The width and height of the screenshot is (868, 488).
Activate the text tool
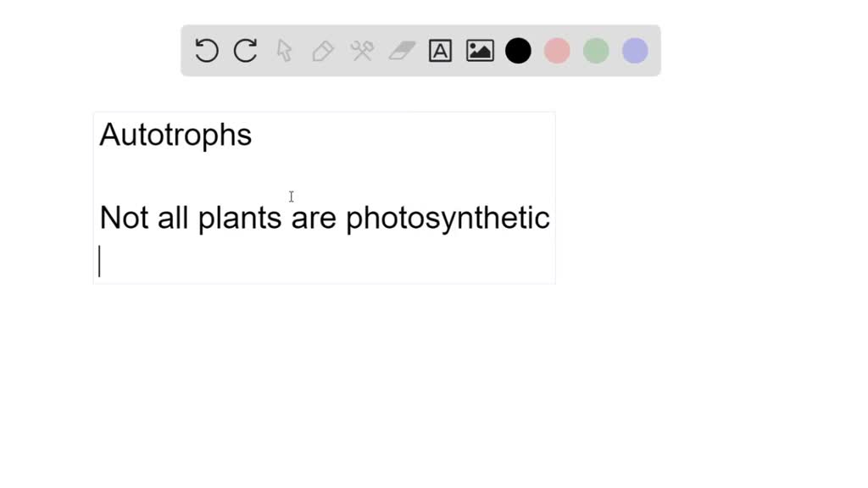point(440,51)
